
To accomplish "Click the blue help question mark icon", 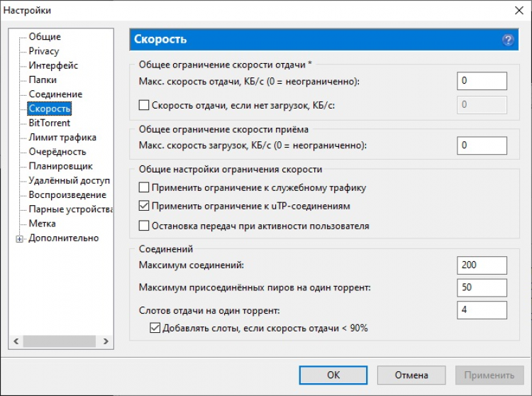I will pyautogui.click(x=507, y=40).
